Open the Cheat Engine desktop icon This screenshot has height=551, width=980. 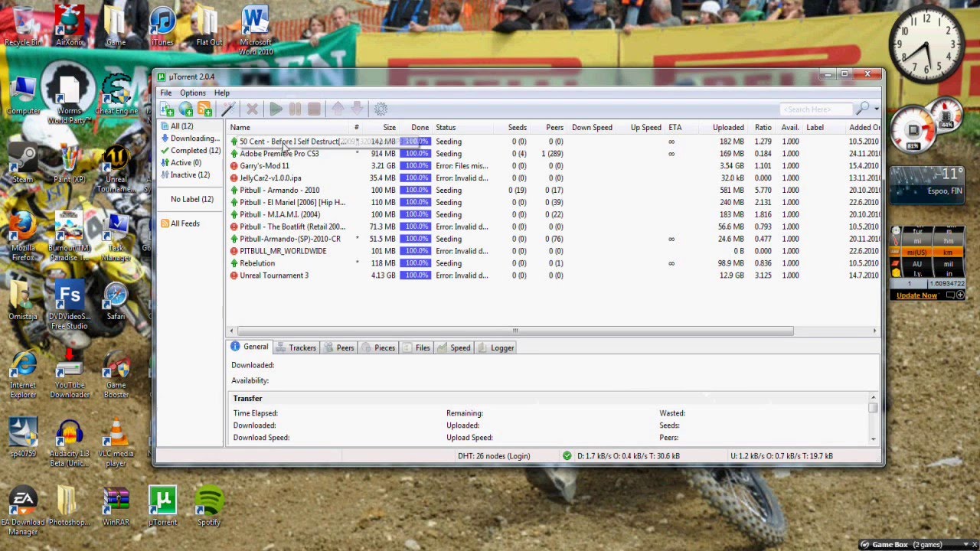pos(116,95)
